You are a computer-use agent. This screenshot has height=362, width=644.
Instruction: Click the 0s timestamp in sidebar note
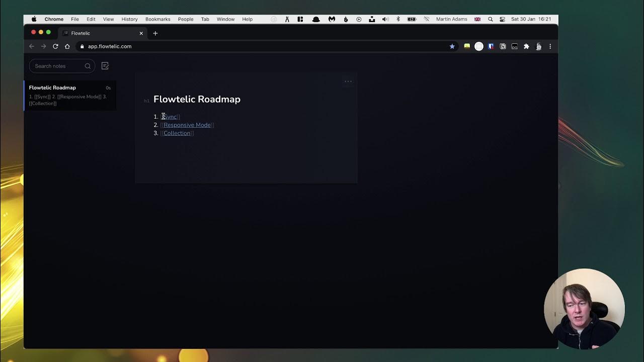click(x=108, y=88)
